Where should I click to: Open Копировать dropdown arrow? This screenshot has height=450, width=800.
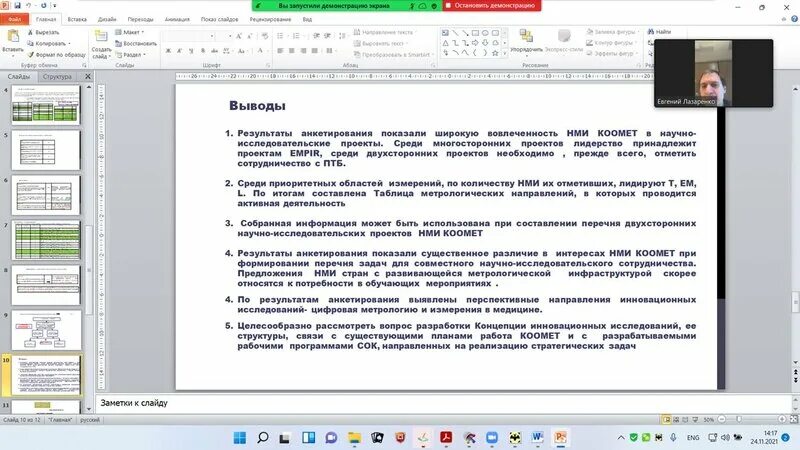coord(69,43)
